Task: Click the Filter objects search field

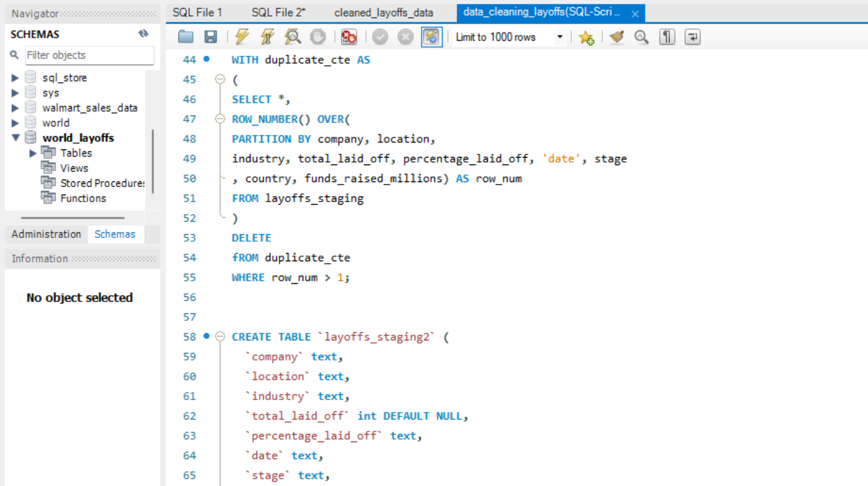Action: (89, 55)
